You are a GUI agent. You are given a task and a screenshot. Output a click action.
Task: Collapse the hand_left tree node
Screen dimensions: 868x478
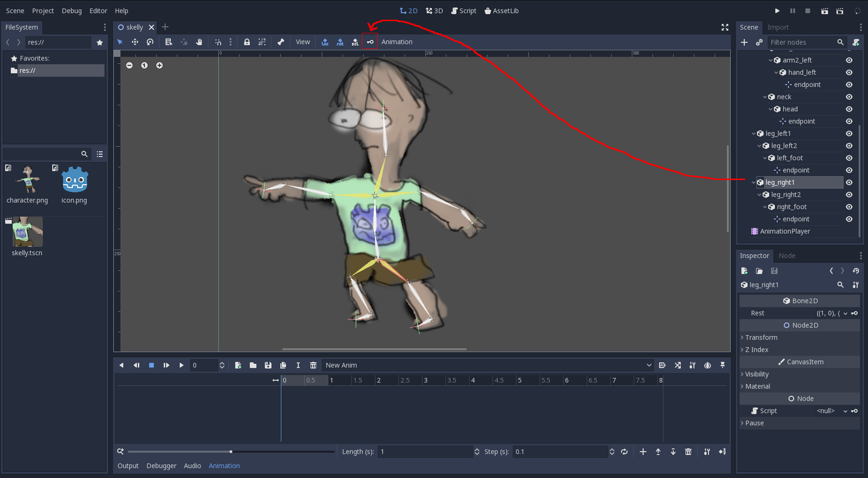point(776,72)
